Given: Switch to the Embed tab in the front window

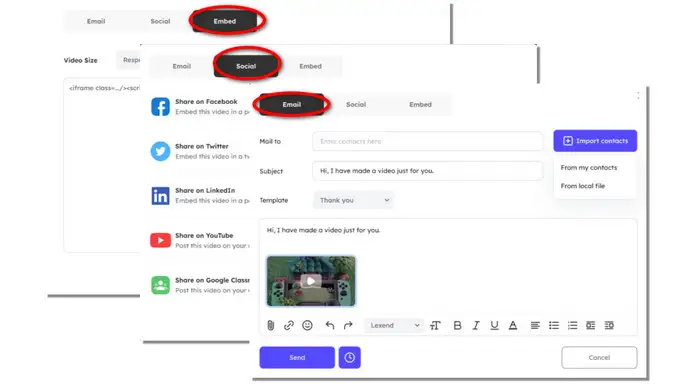Looking at the screenshot, I should click(420, 104).
